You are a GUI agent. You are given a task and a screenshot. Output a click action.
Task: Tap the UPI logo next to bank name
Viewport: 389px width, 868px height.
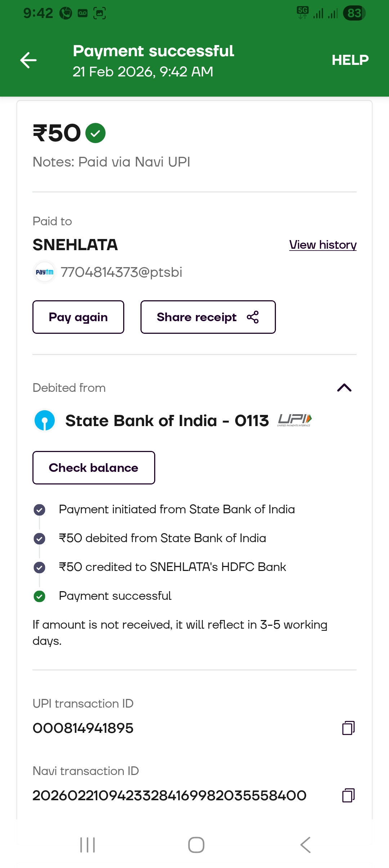point(294,420)
